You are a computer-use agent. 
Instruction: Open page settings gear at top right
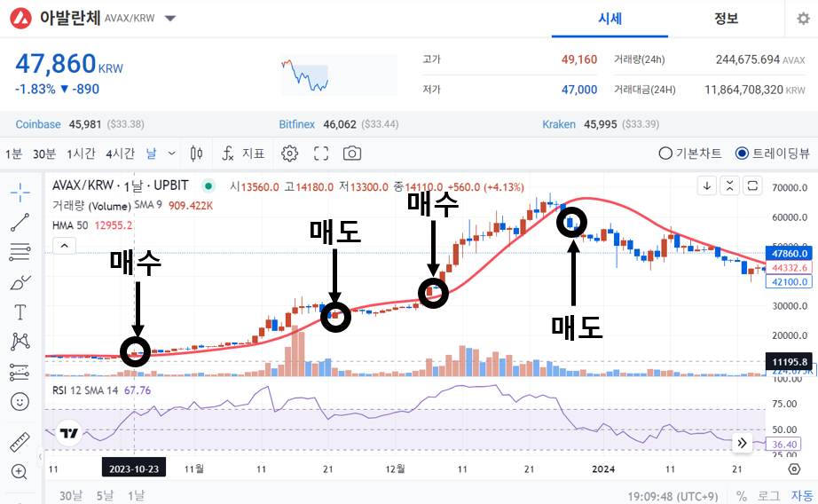click(803, 19)
